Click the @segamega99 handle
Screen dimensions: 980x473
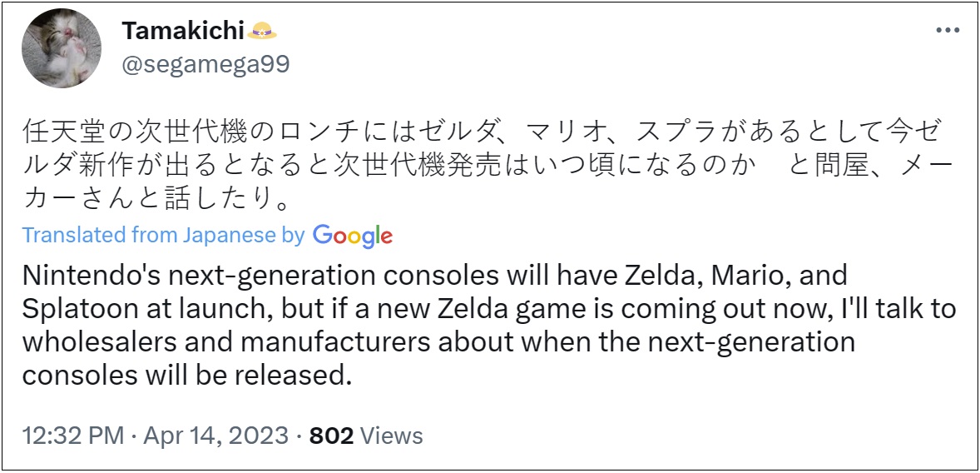tap(205, 65)
